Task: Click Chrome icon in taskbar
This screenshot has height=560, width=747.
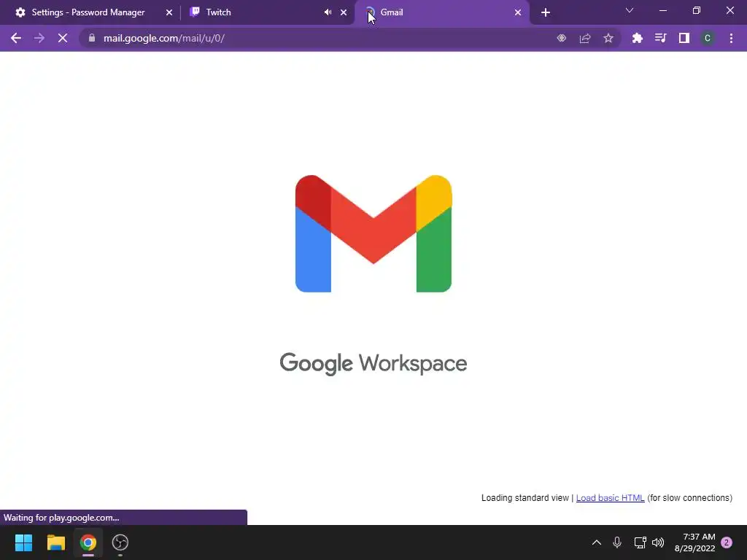Action: pos(88,542)
